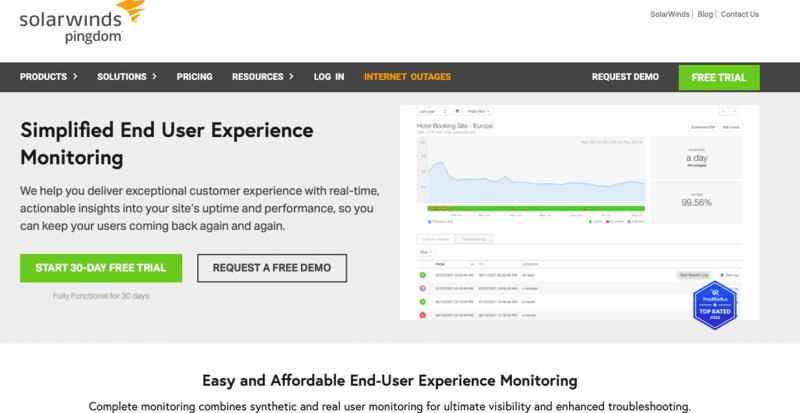The width and height of the screenshot is (800, 413).
Task: Expand the Solutions menu
Action: pos(127,77)
